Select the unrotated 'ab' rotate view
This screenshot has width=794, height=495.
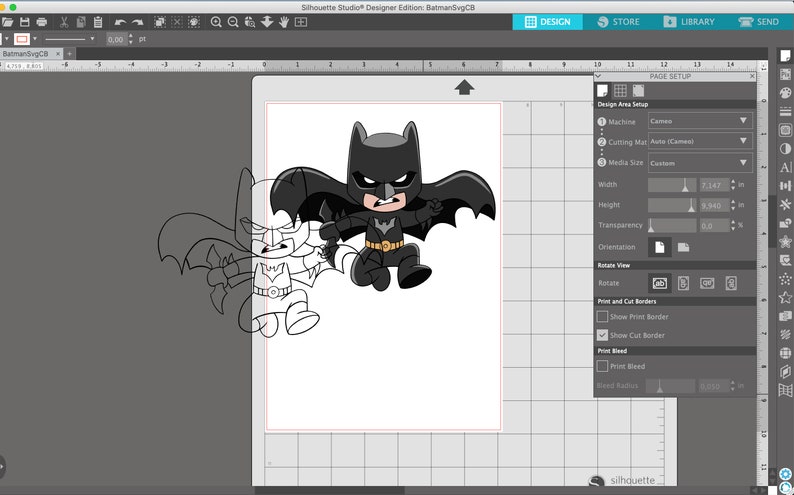(x=659, y=283)
